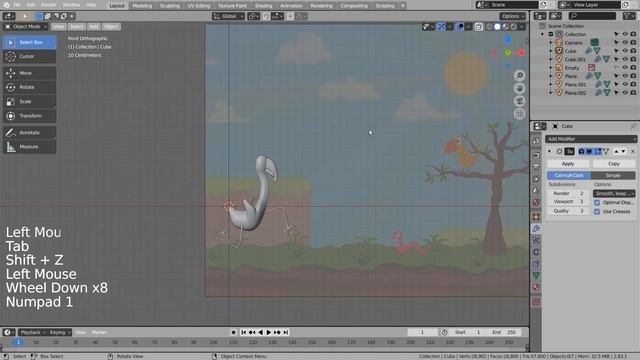Click the Y axis green gizmo dot
Image resolution: width=640 pixels, height=360 pixels.
[508, 53]
